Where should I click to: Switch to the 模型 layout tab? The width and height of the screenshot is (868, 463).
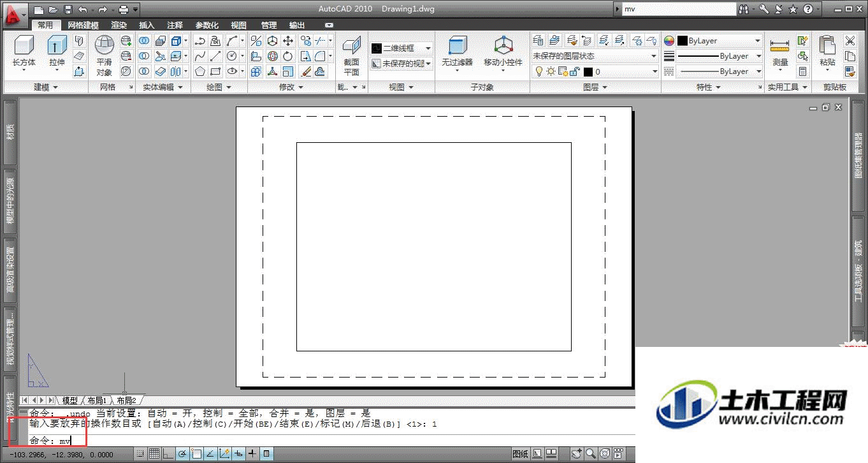pyautogui.click(x=69, y=401)
